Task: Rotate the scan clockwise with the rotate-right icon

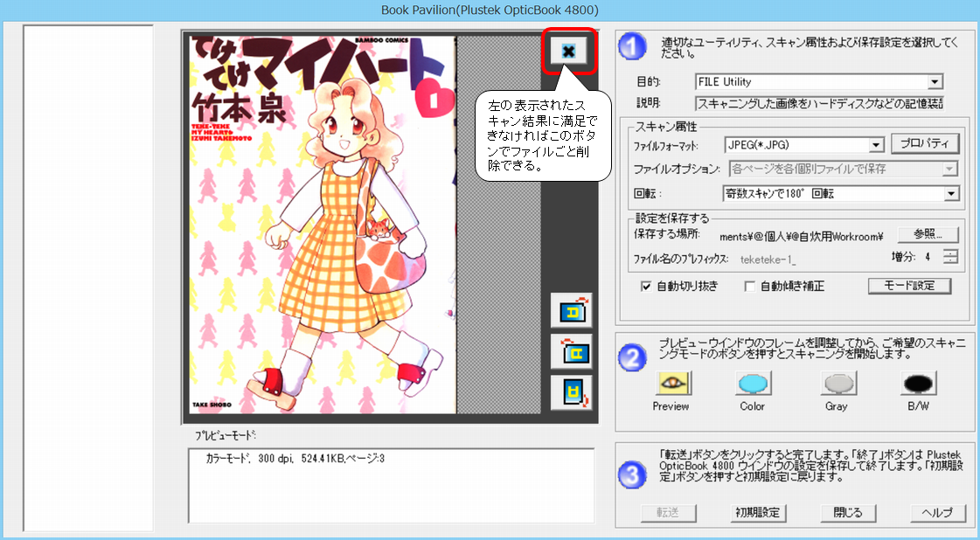Action: click(x=571, y=310)
